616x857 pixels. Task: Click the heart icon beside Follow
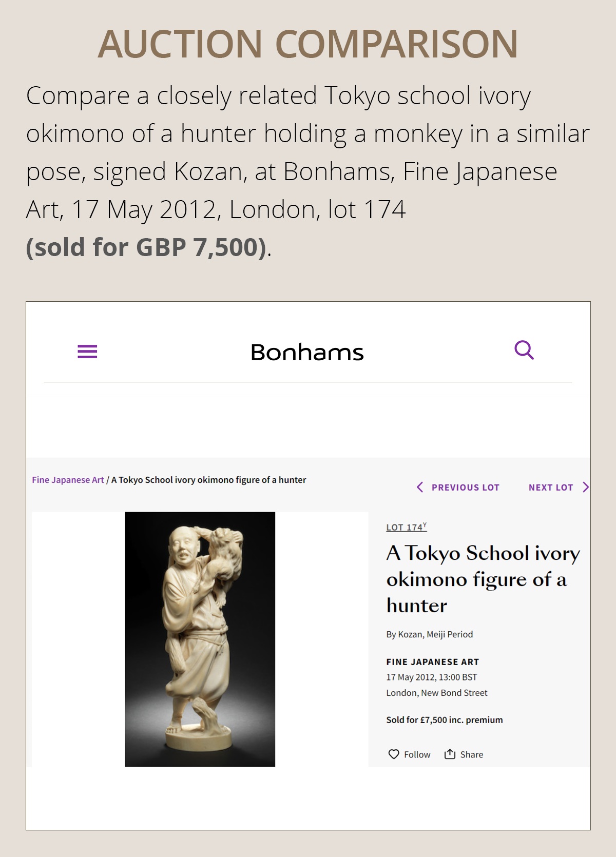tap(394, 754)
